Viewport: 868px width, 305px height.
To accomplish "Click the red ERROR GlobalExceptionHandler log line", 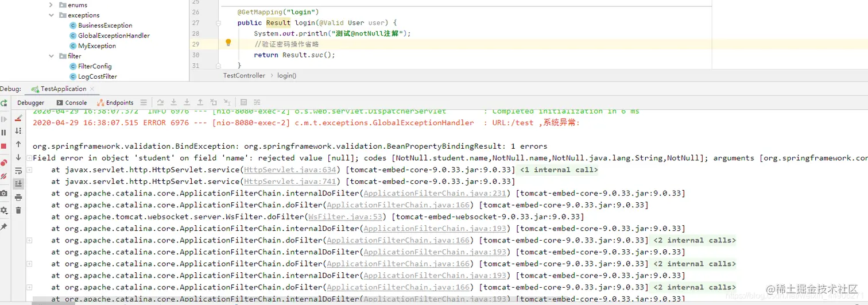I will (306, 123).
